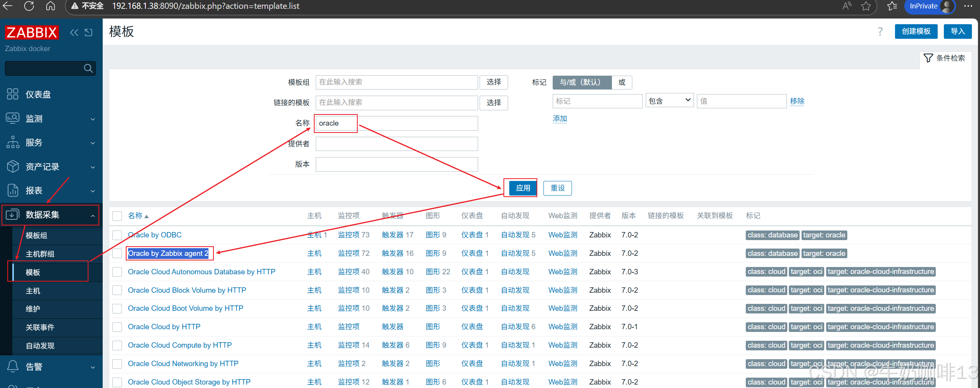The width and height of the screenshot is (980, 388).
Task: Click the help question mark icon
Action: point(880,32)
